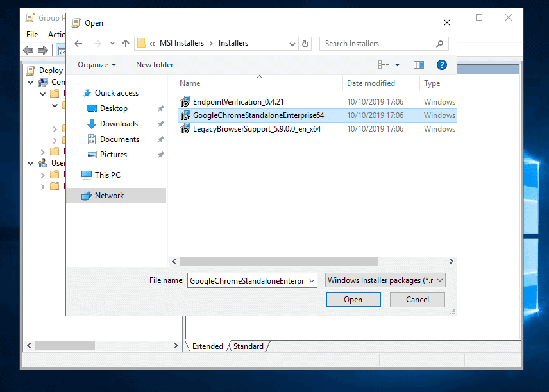Expand the File name combo box dropdown
Viewport: 549px width, 392px height.
click(x=312, y=280)
